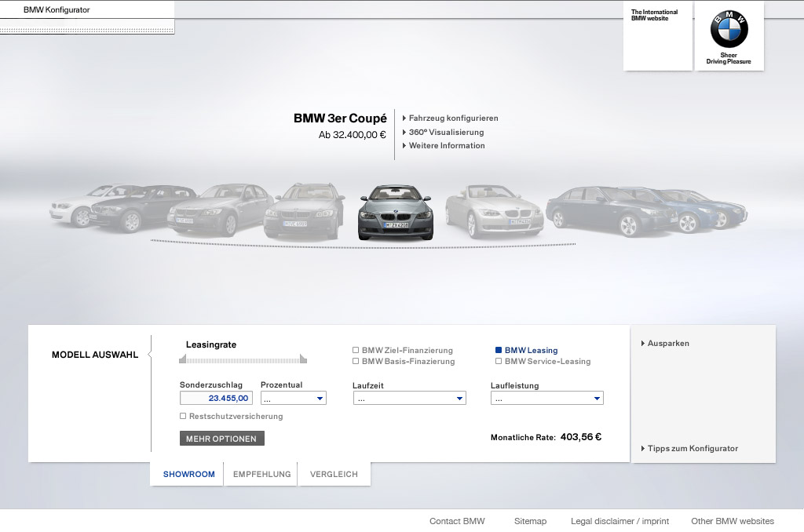Open Other BMW websites link
804x532 pixels.
click(733, 521)
